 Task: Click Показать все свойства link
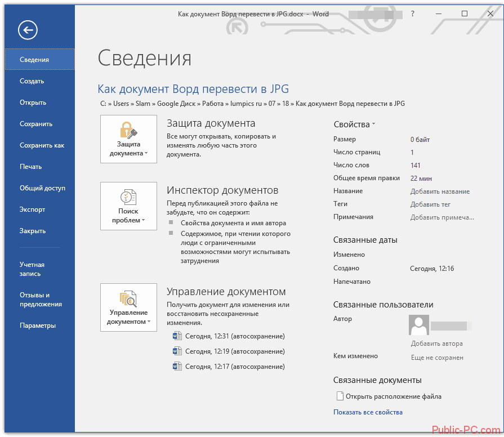point(368,412)
